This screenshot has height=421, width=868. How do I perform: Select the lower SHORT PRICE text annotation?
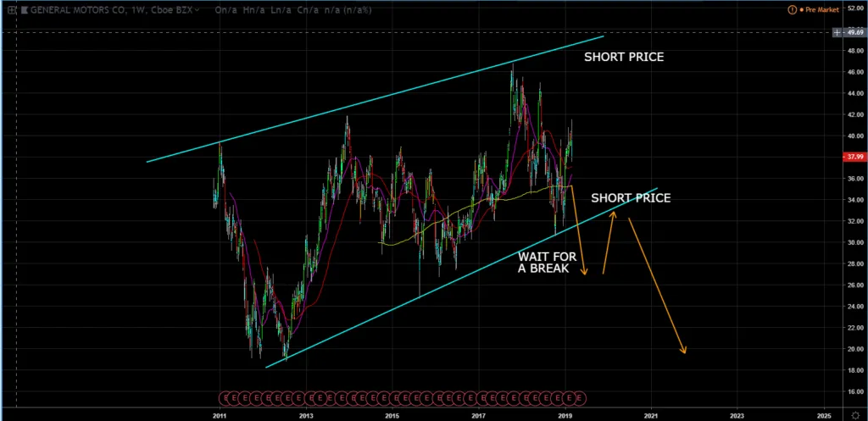tap(631, 198)
